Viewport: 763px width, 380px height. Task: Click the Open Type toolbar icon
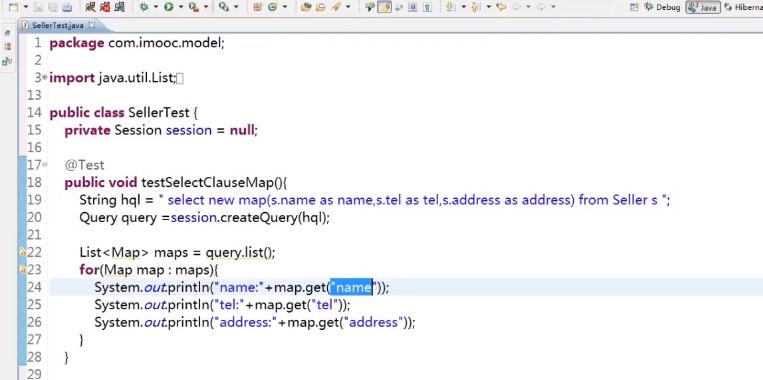(x=306, y=7)
